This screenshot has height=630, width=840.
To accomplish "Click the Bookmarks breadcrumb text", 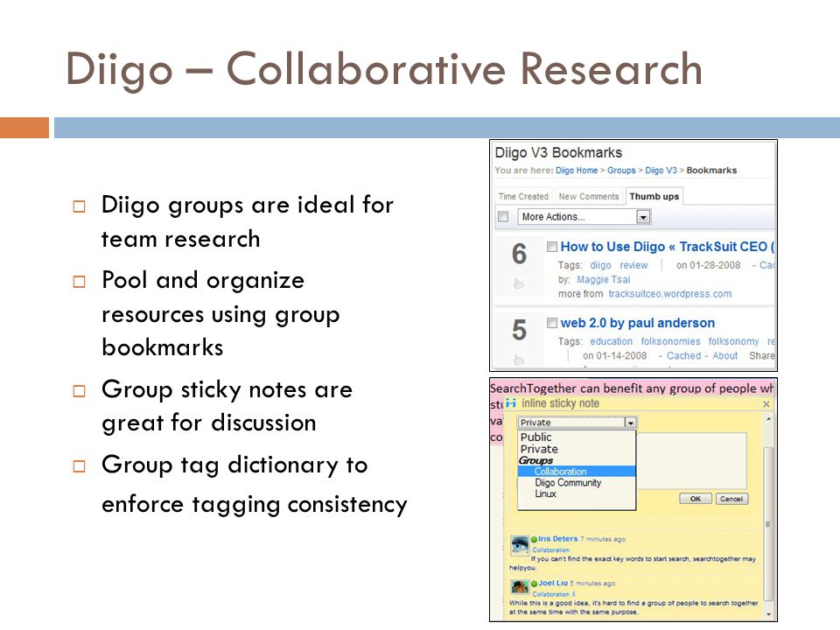I will coord(711,171).
